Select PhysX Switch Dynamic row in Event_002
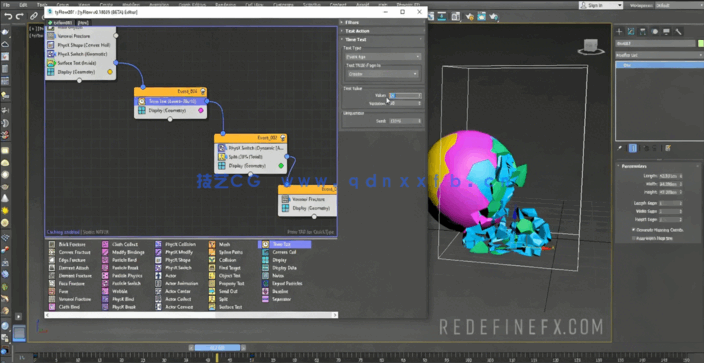This screenshot has width=704, height=363. (x=251, y=147)
